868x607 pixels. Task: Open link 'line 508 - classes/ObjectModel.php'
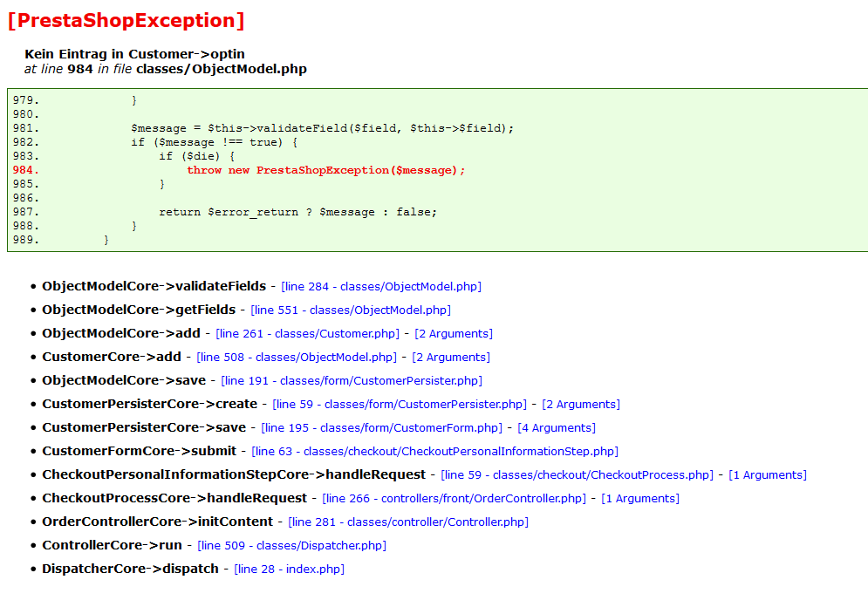click(296, 357)
